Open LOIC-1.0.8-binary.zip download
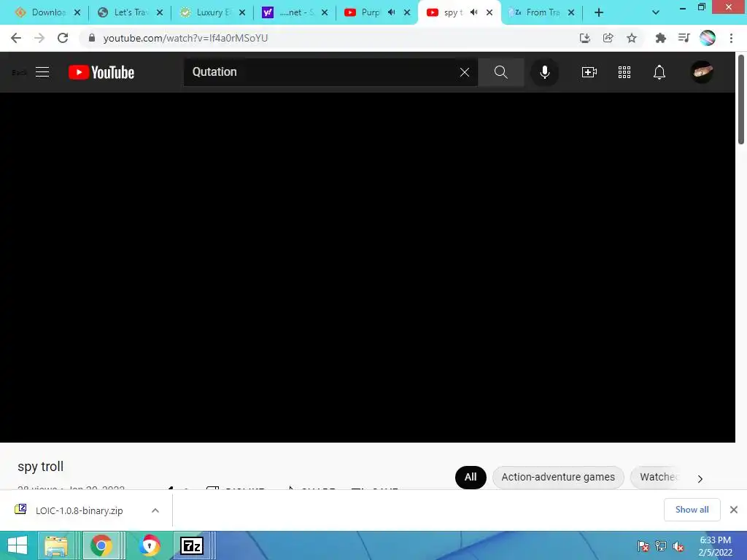 coord(79,510)
